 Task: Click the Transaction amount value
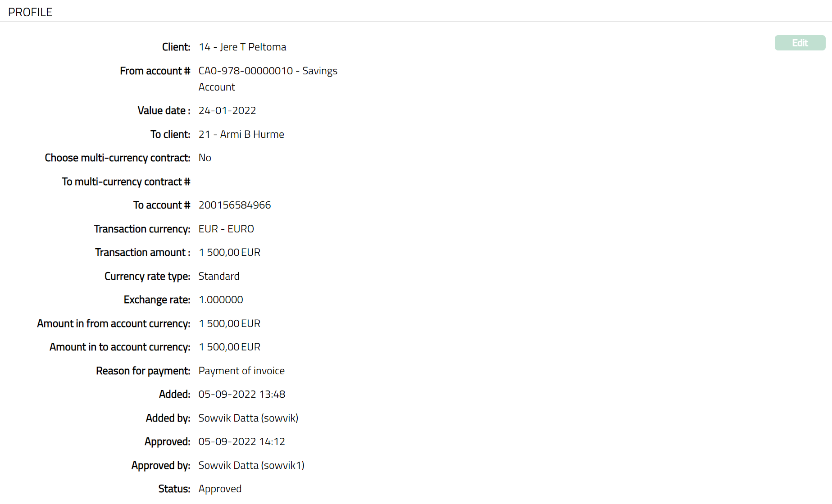coord(229,252)
